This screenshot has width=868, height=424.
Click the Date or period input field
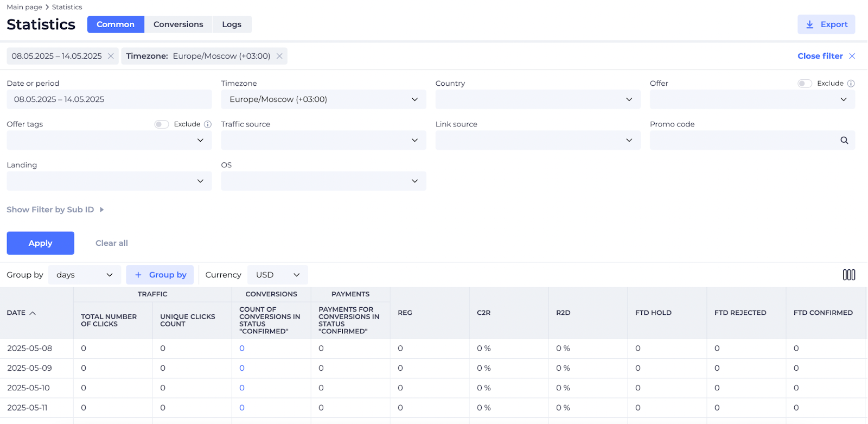109,99
